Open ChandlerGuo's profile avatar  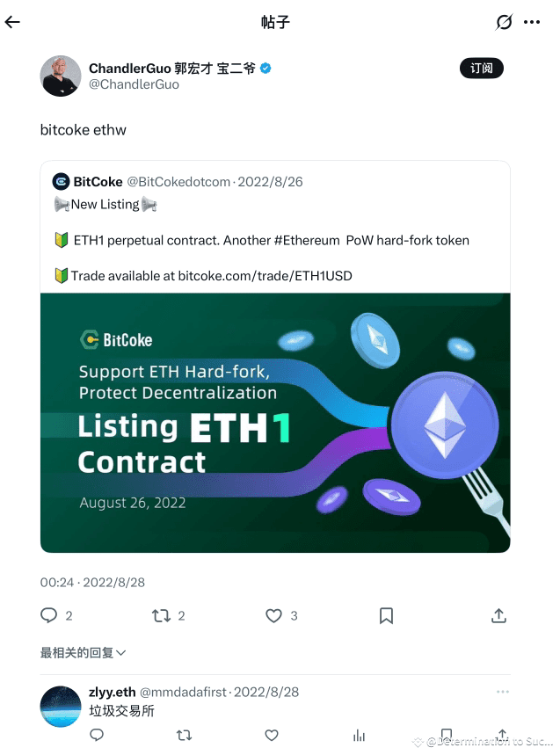tap(61, 76)
